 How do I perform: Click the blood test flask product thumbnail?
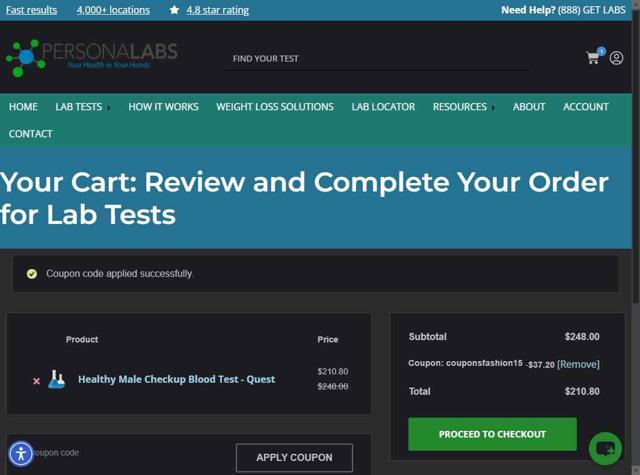tap(56, 379)
